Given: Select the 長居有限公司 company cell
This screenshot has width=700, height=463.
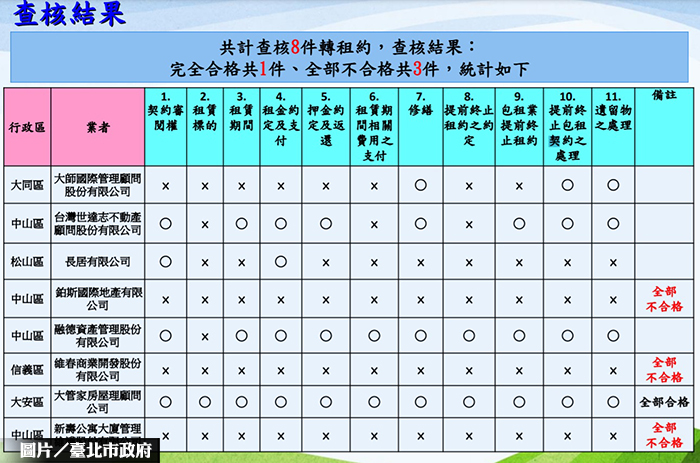Looking at the screenshot, I should (98, 261).
